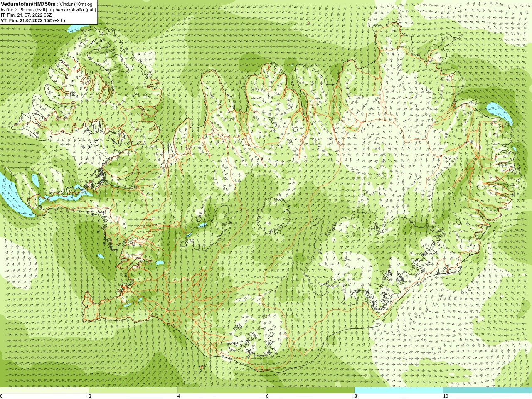Select the palest 0–2 legend color band
Viewport: 532px width, 399px height.
point(44,390)
